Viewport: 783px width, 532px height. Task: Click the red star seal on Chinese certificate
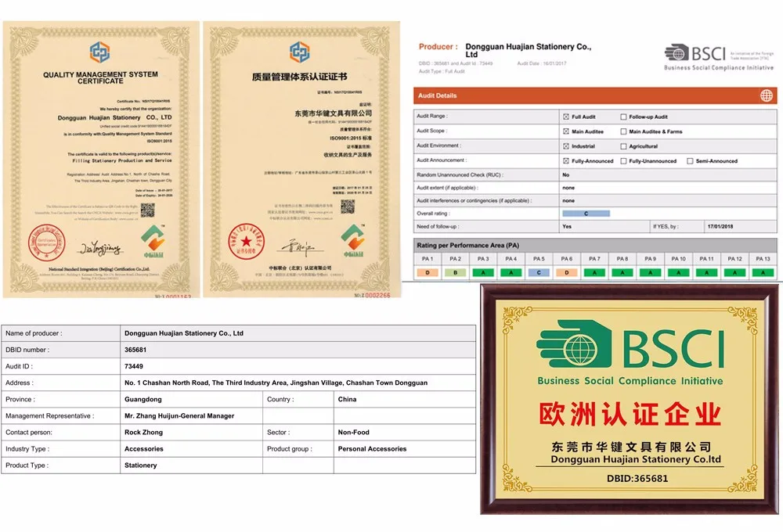tap(246, 243)
